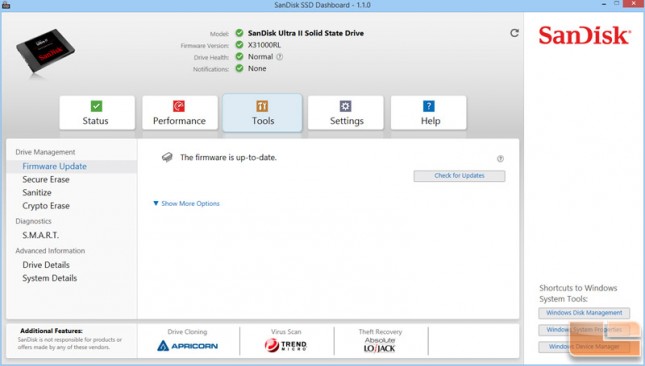Click the model text SanDisk Ultra II Solid State Drive
The height and width of the screenshot is (366, 645).
pyautogui.click(x=306, y=33)
